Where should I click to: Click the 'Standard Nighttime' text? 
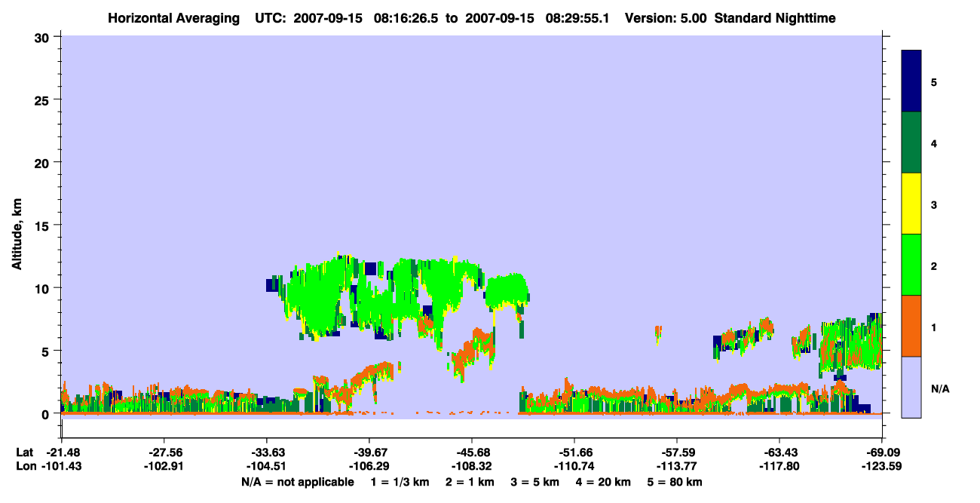click(773, 17)
